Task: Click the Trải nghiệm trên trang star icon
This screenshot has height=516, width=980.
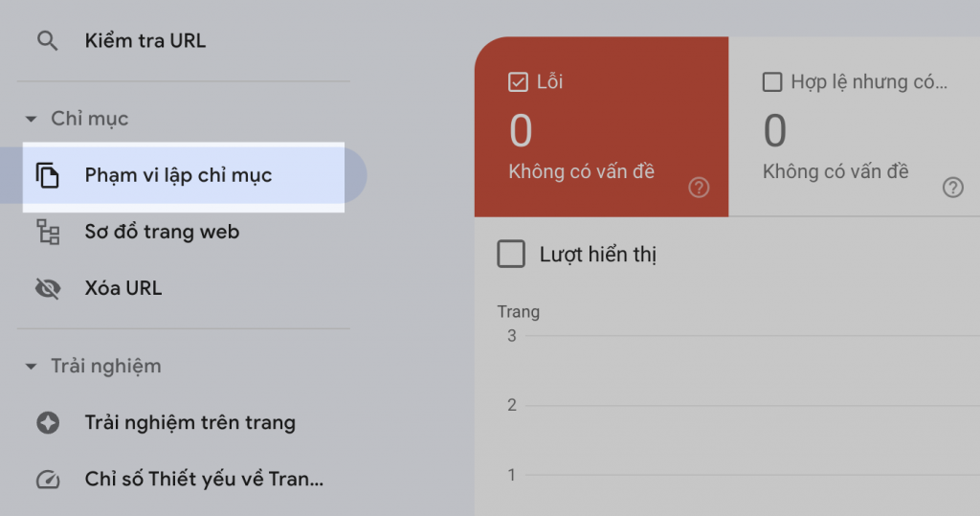Action: coord(48,423)
